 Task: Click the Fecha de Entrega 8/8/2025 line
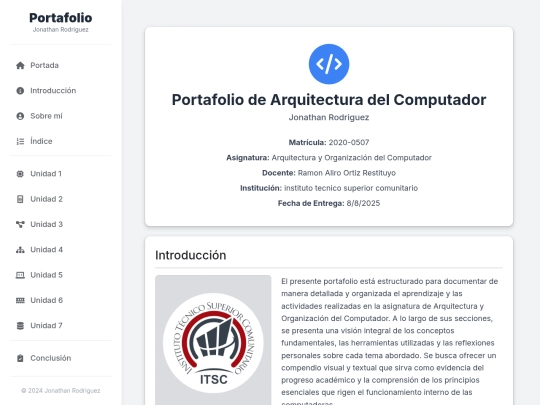point(329,203)
